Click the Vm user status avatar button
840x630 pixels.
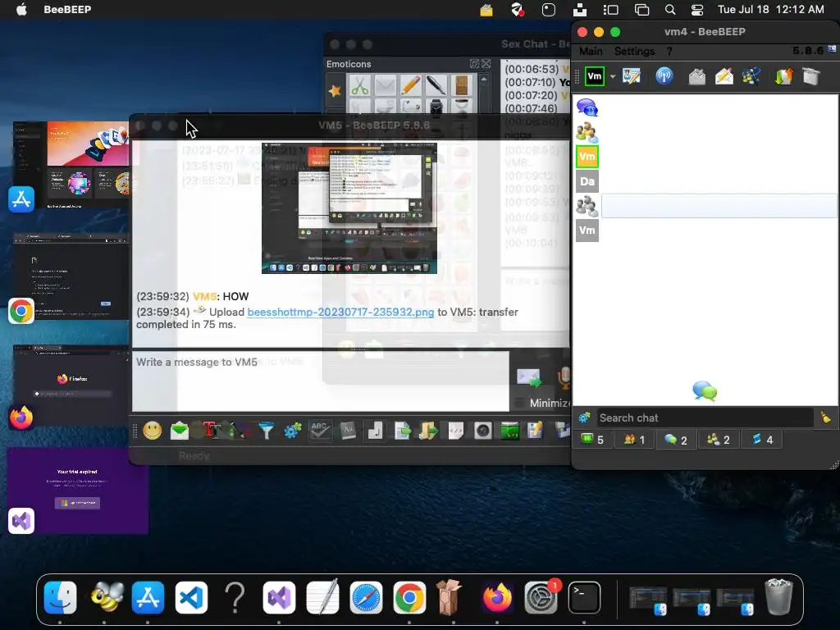pyautogui.click(x=595, y=76)
